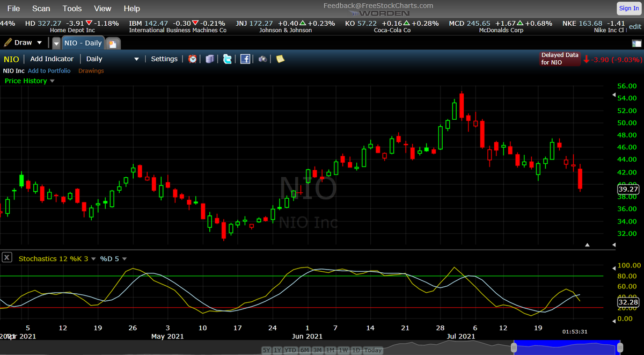Click the Drawings link
Screen dimensions: 644x355
pos(91,71)
